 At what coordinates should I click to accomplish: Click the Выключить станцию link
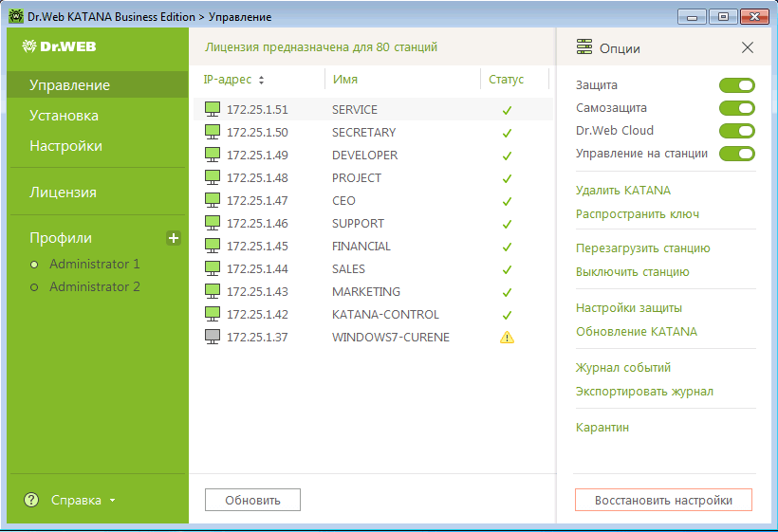pyautogui.click(x=633, y=272)
